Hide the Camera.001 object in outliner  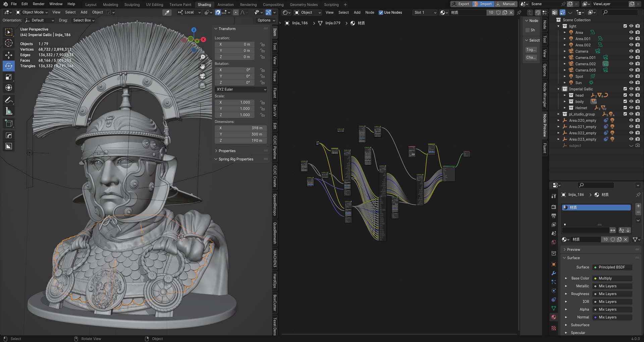(631, 58)
